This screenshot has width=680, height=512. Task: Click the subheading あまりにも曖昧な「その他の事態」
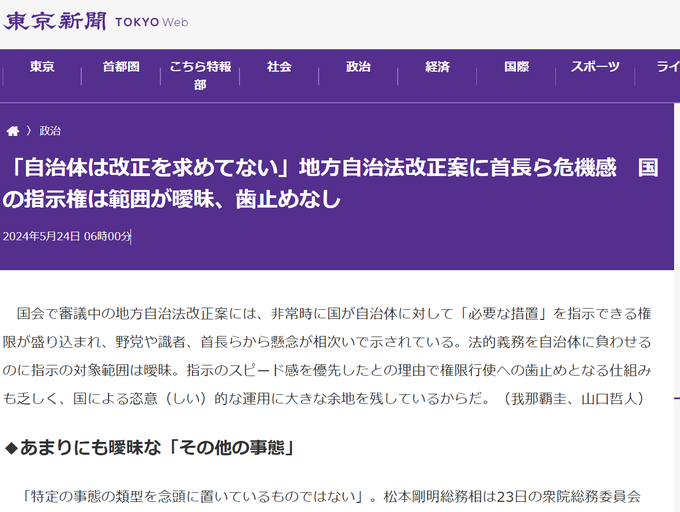(150, 447)
